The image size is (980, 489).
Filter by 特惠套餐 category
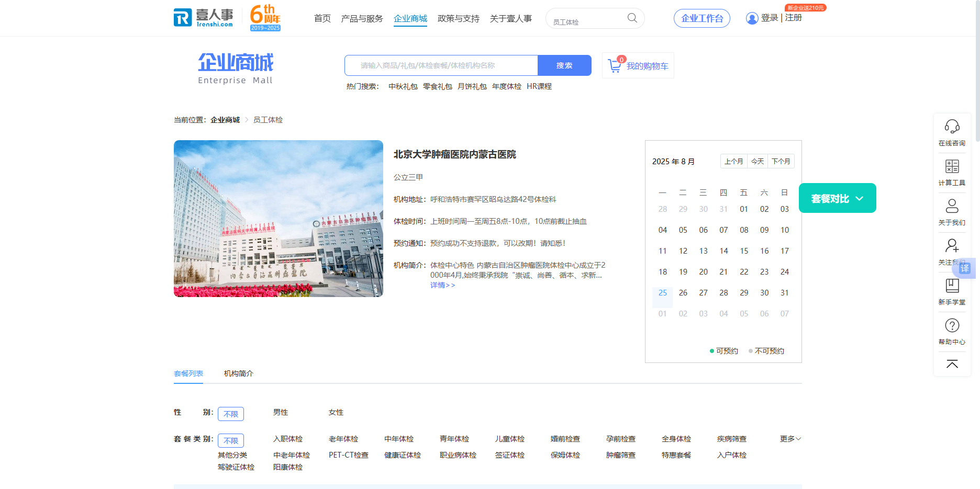[676, 455]
